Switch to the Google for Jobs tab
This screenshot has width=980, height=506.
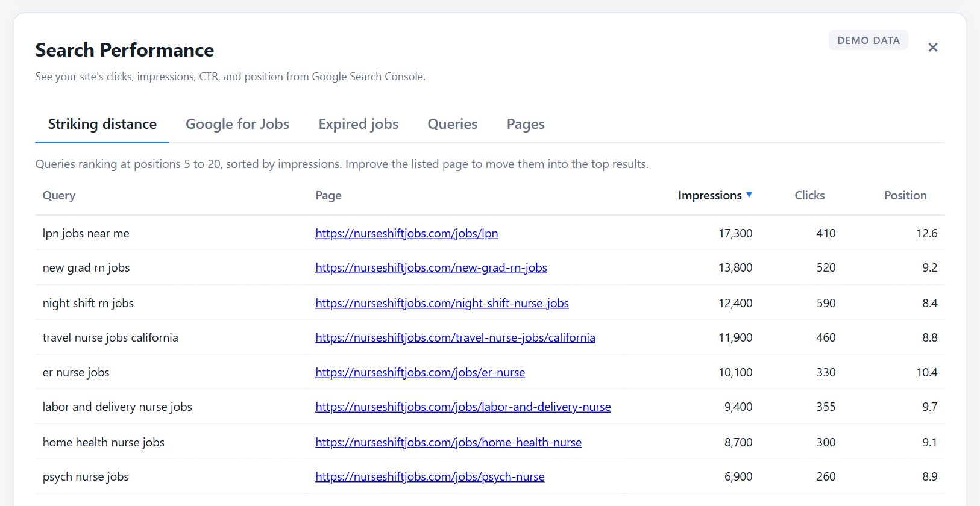pos(237,124)
